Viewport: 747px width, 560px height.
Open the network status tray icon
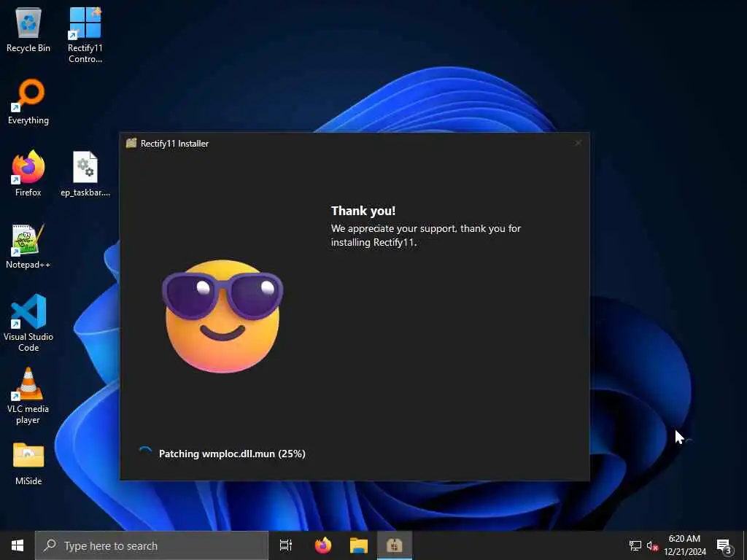(635, 545)
